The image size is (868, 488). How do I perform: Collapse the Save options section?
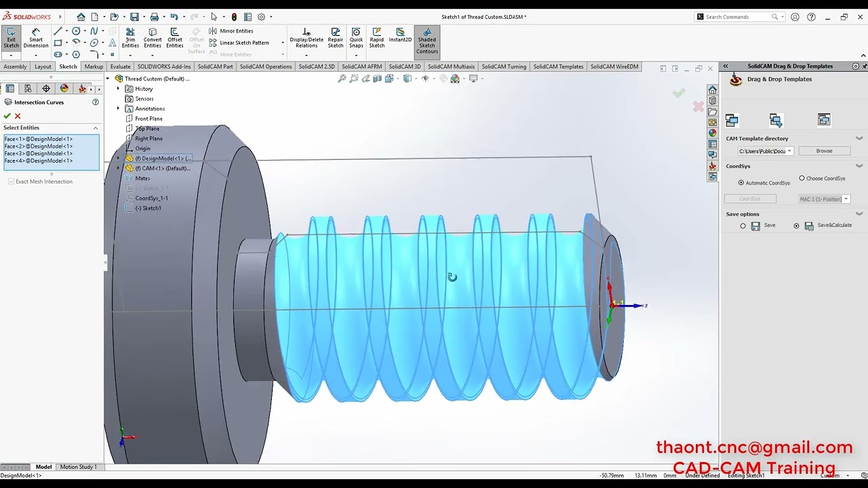click(859, 214)
